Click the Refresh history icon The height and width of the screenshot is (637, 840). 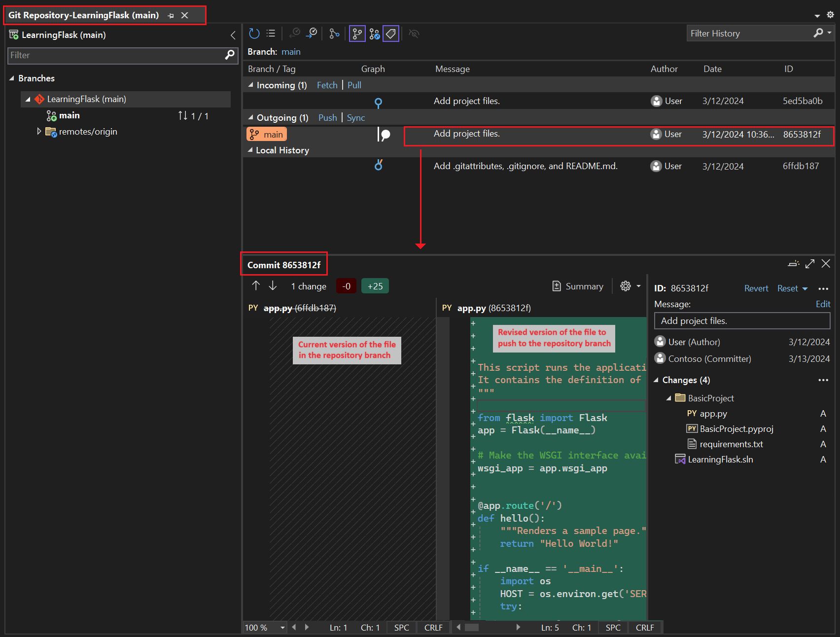pos(254,34)
